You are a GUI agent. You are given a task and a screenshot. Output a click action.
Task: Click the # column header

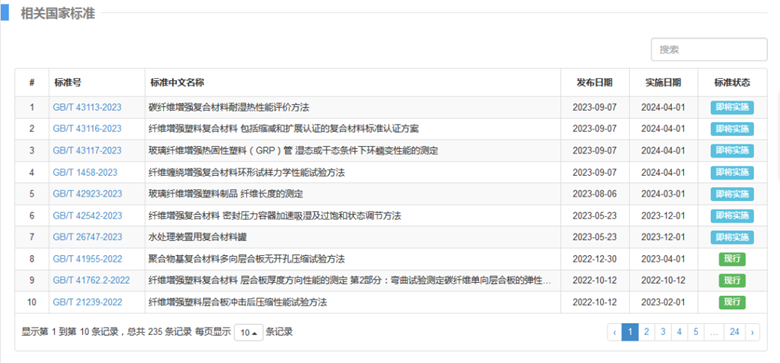pos(32,83)
